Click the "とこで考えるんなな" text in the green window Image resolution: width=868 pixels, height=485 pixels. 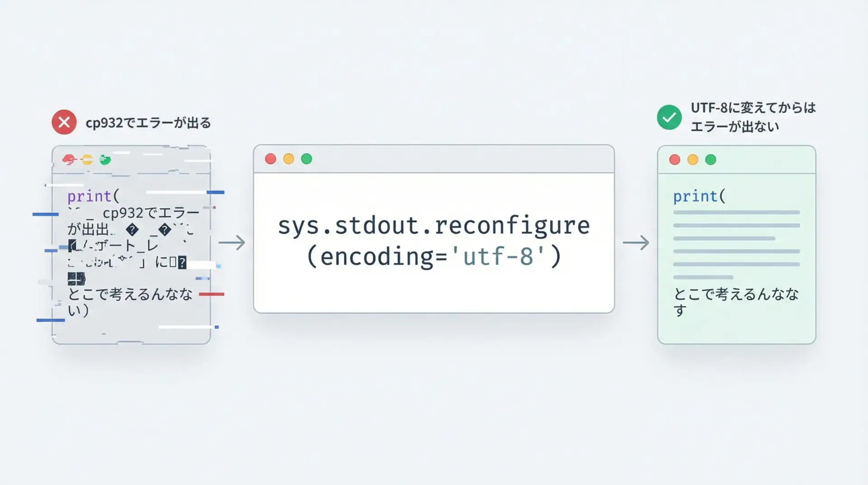point(736,295)
